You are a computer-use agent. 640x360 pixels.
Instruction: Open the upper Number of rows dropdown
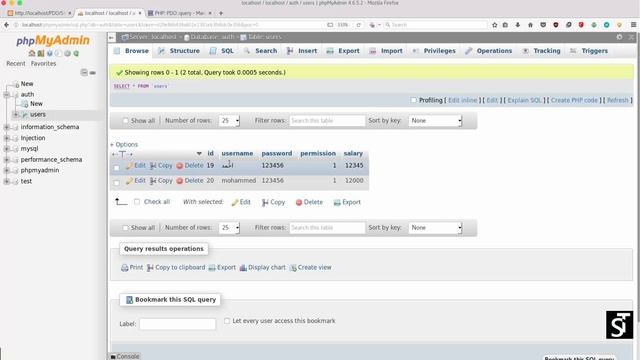(229, 120)
